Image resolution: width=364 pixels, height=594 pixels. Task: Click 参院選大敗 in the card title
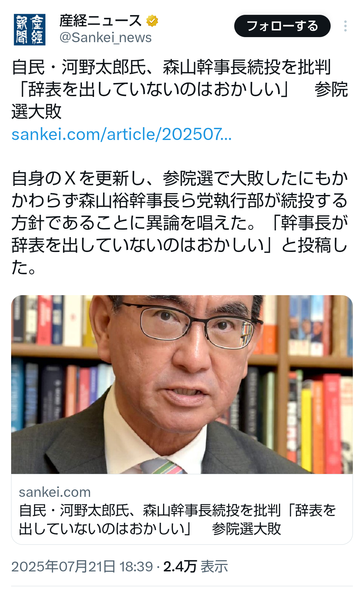pos(246,529)
